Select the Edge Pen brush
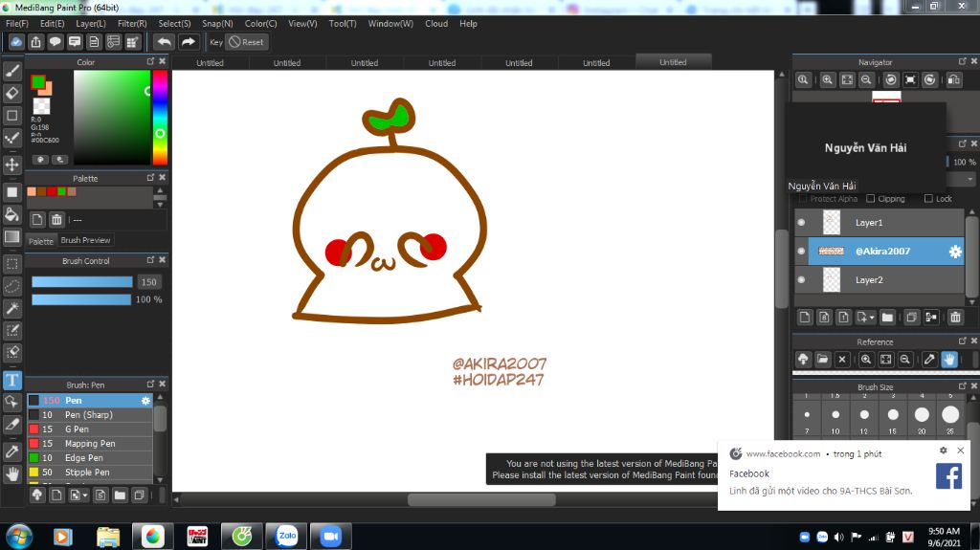 90,458
